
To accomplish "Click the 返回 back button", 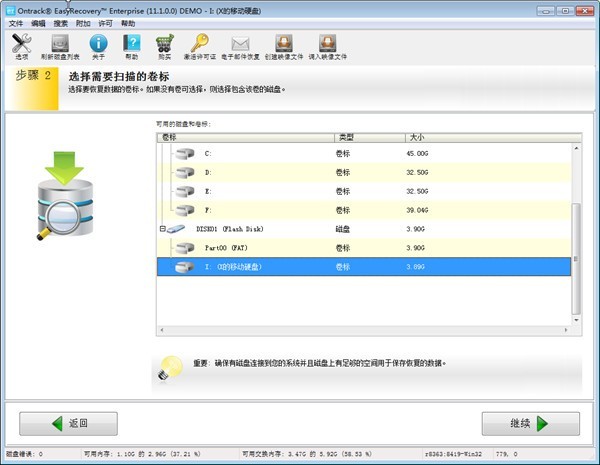I will coord(68,423).
